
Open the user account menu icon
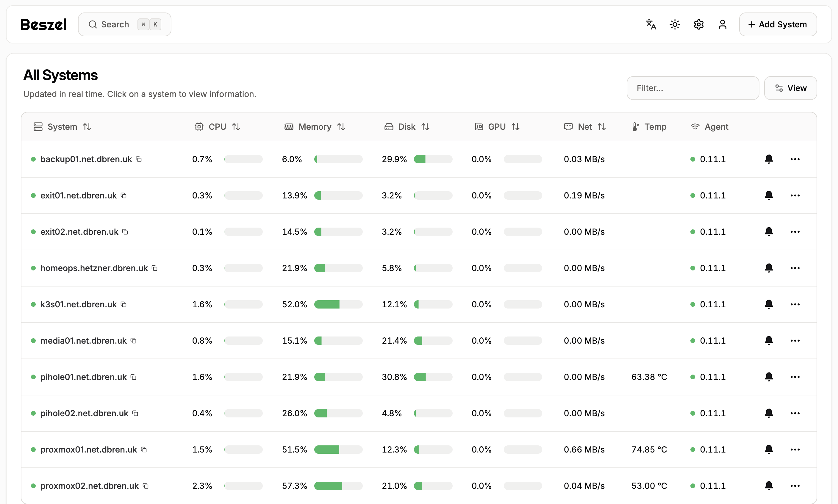pos(722,24)
